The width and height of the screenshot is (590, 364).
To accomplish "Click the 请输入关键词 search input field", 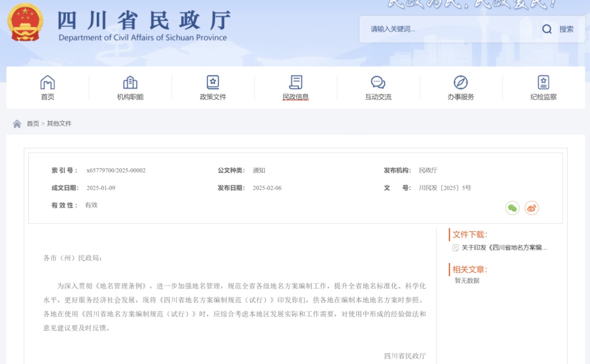I will click(x=415, y=29).
